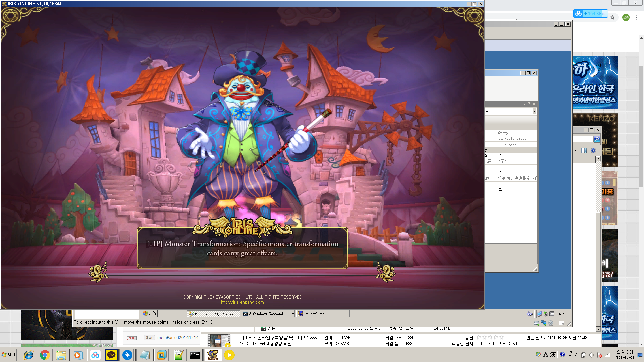Toggle the system volume speaker icon
The height and width of the screenshot is (362, 644).
tap(591, 355)
